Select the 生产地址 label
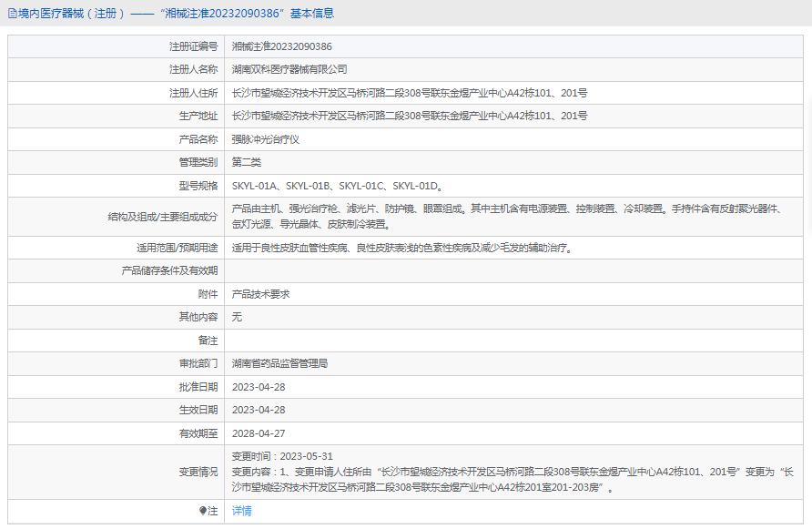Viewport: 812px width, 529px height. (198, 116)
